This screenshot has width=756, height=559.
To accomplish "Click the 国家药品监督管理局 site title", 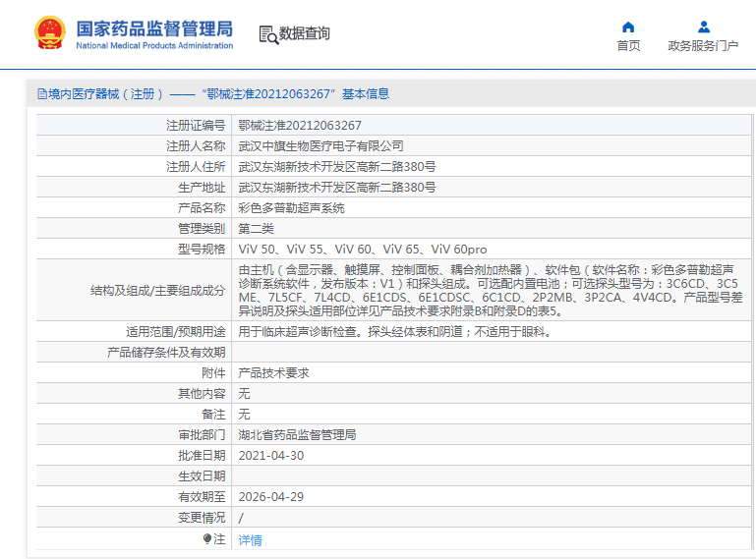I will [x=154, y=27].
